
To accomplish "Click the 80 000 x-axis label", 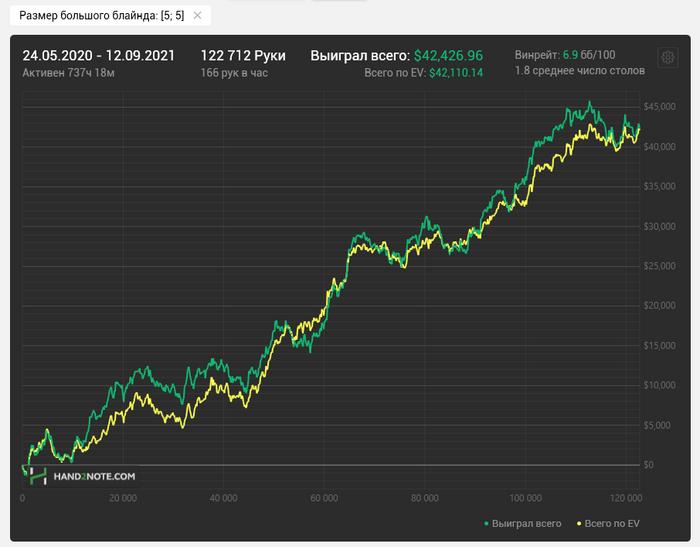I will (425, 498).
